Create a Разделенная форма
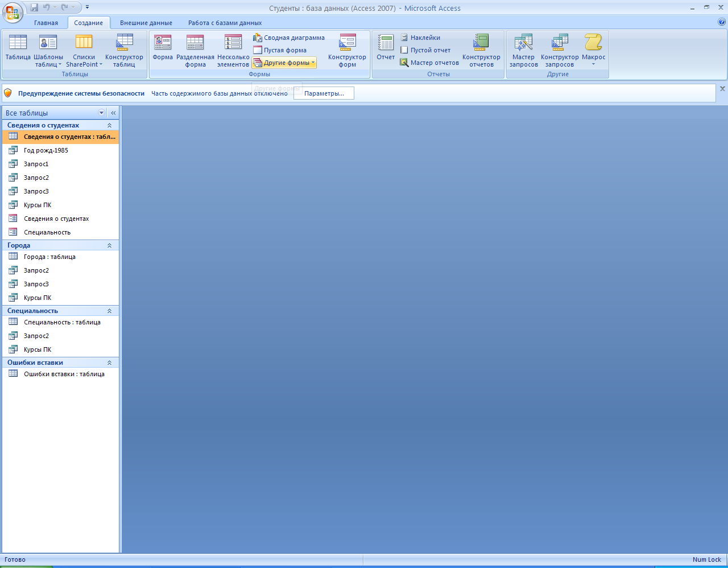Image resolution: width=728 pixels, height=568 pixels. [x=195, y=50]
